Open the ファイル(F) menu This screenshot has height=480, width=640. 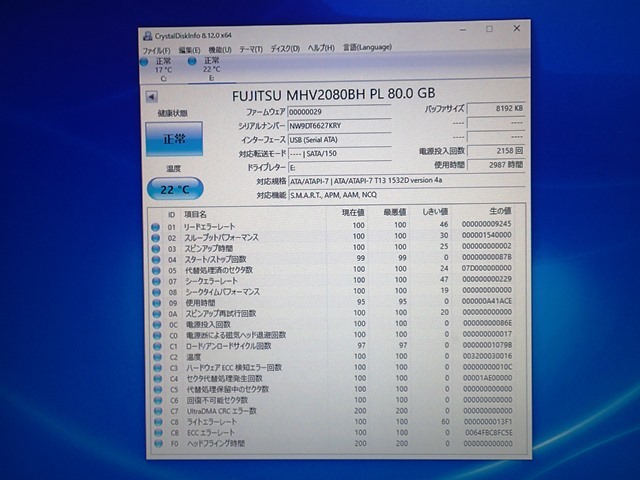(x=156, y=51)
